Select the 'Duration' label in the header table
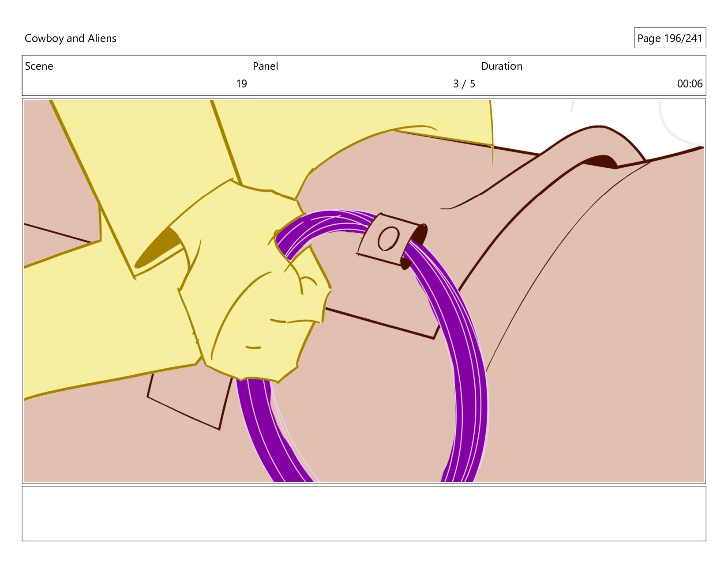The height and width of the screenshot is (563, 728). (x=502, y=66)
